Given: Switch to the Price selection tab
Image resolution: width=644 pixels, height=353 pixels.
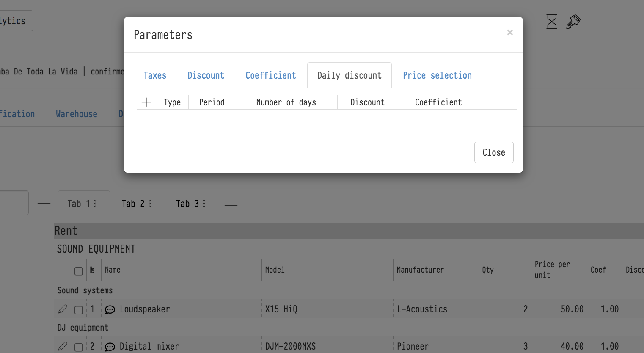Looking at the screenshot, I should (x=437, y=76).
